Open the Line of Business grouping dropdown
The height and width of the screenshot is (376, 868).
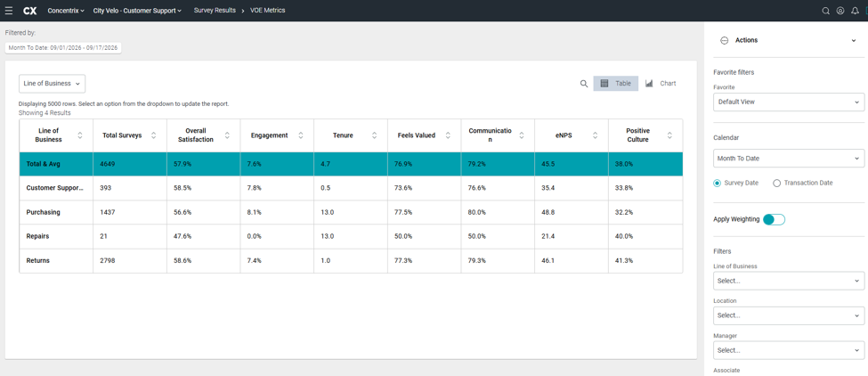[x=52, y=84]
